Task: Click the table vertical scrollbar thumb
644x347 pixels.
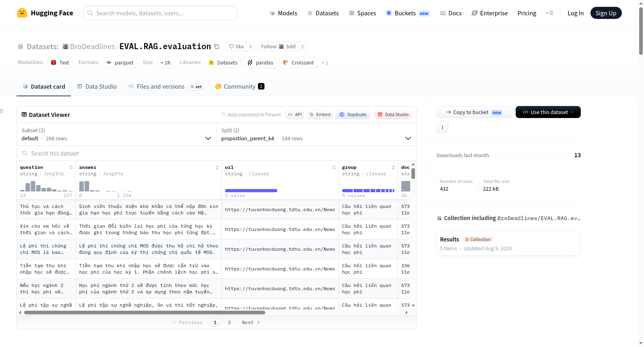Action: 413,173
